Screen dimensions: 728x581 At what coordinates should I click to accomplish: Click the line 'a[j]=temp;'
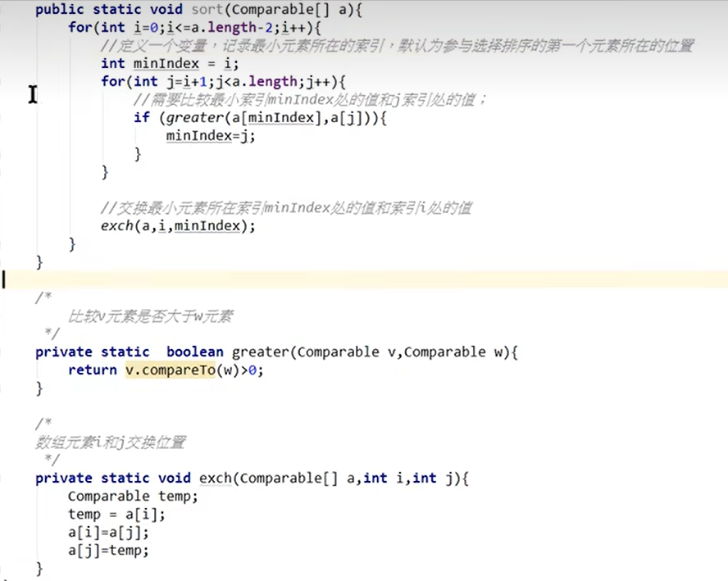point(109,551)
